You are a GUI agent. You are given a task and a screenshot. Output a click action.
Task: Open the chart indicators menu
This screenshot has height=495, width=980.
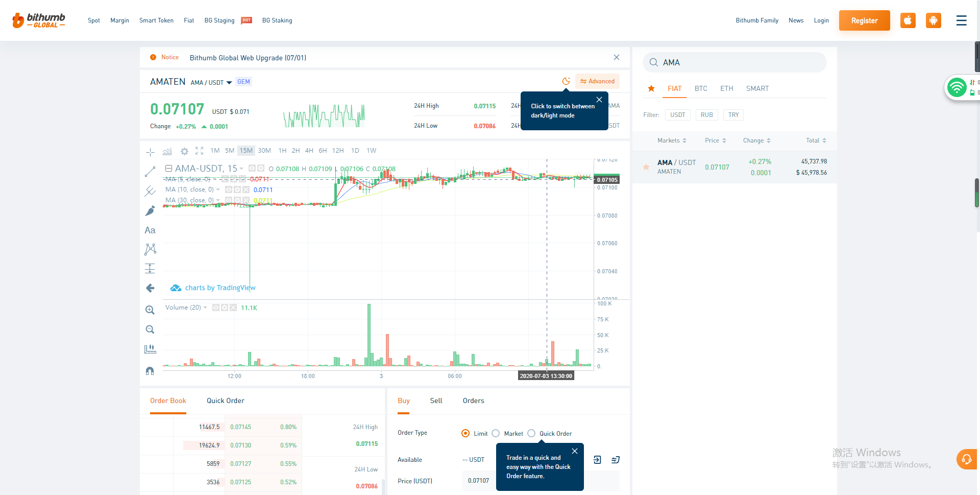click(x=167, y=151)
